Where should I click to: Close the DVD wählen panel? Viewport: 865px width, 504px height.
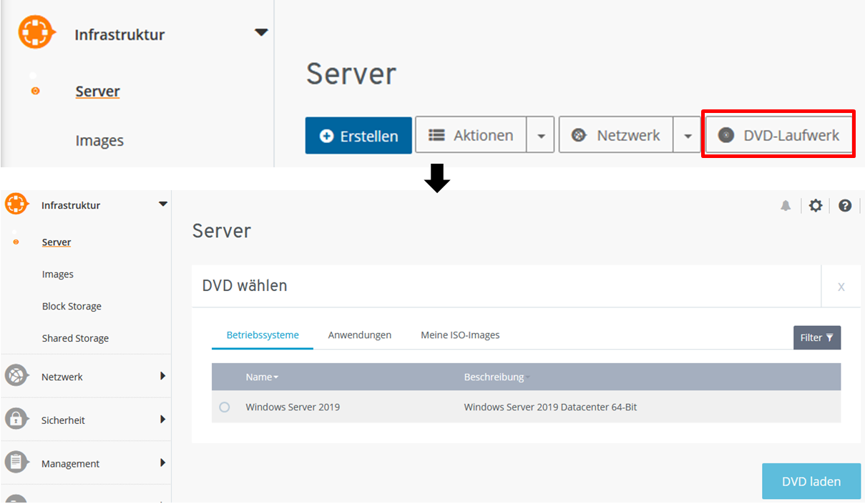tap(841, 287)
